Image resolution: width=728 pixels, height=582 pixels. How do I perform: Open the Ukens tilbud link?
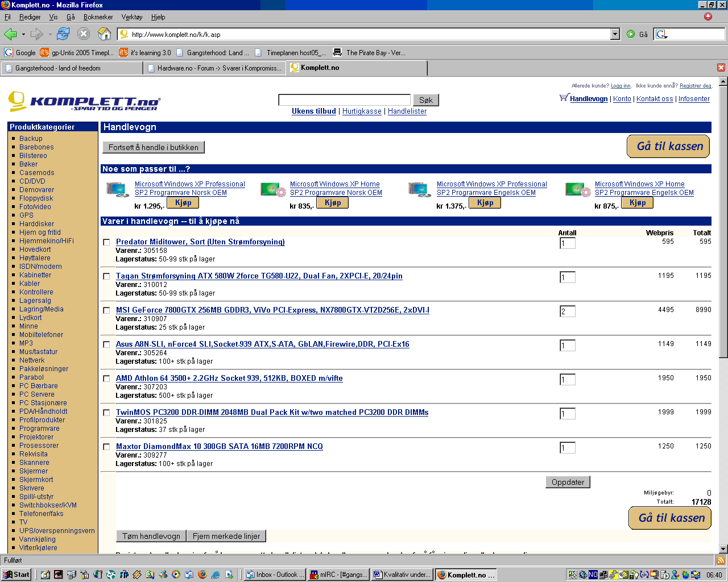pyautogui.click(x=314, y=111)
